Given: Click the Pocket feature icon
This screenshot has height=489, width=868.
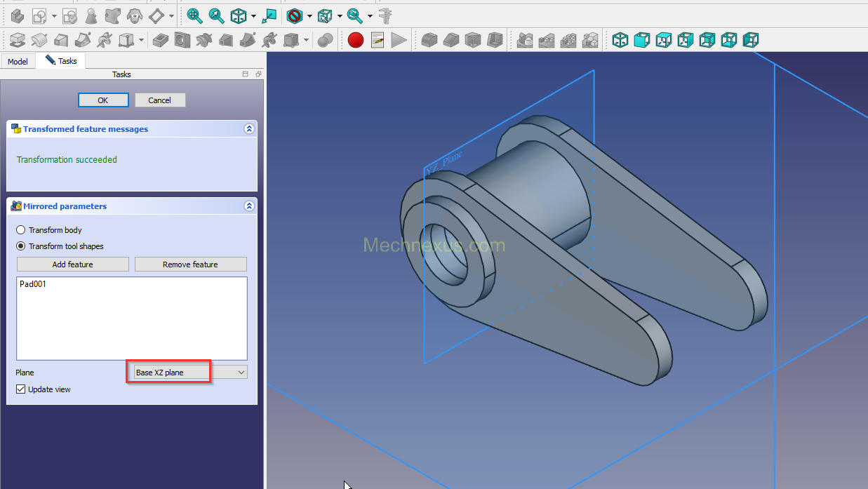Looking at the screenshot, I should coord(160,40).
